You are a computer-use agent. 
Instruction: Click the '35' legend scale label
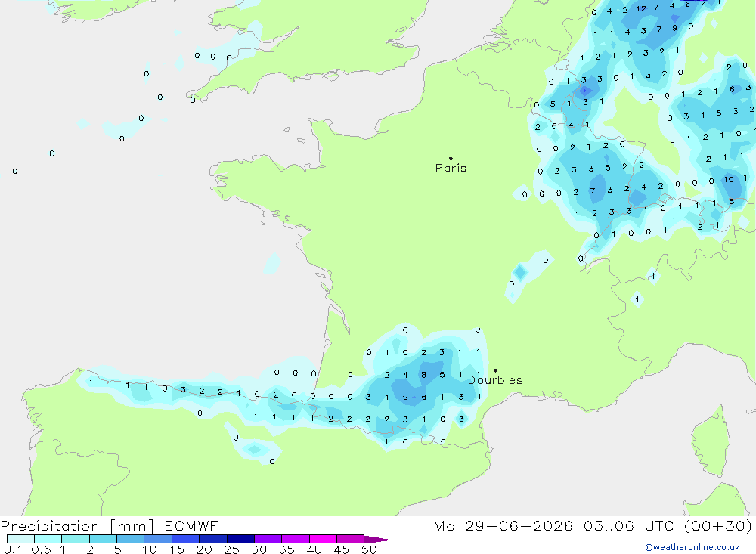(287, 549)
